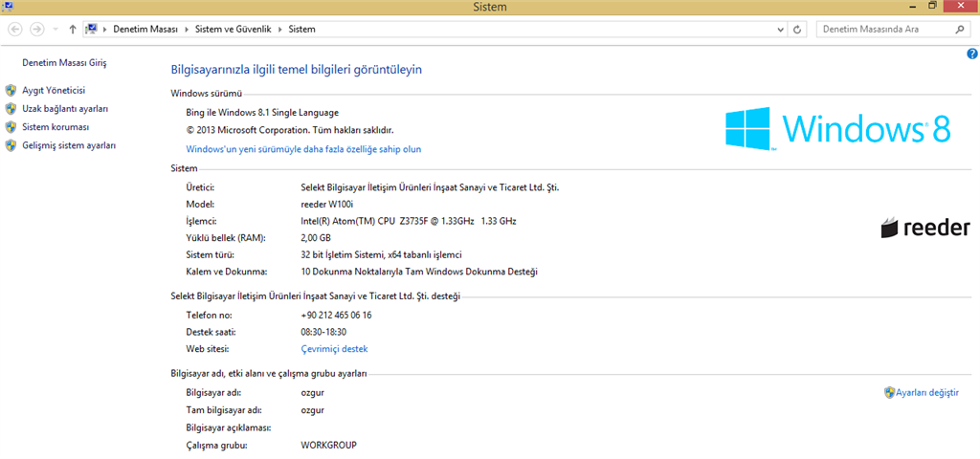Click the 2,00 GB RAM value

(316, 238)
